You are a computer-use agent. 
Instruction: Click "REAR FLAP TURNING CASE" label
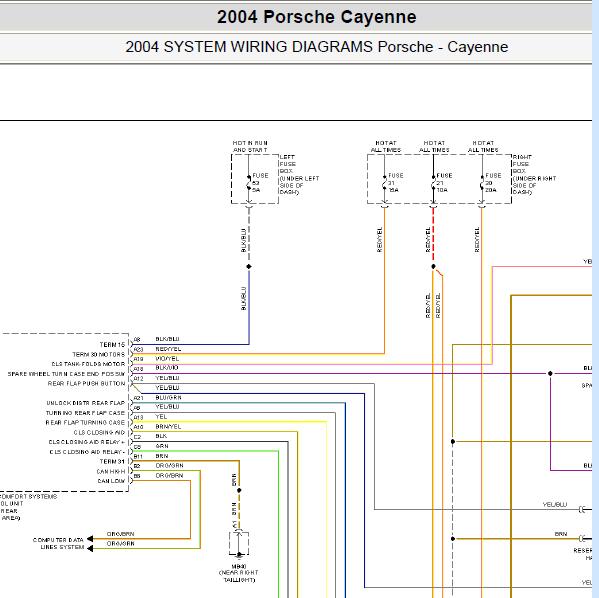[85, 423]
